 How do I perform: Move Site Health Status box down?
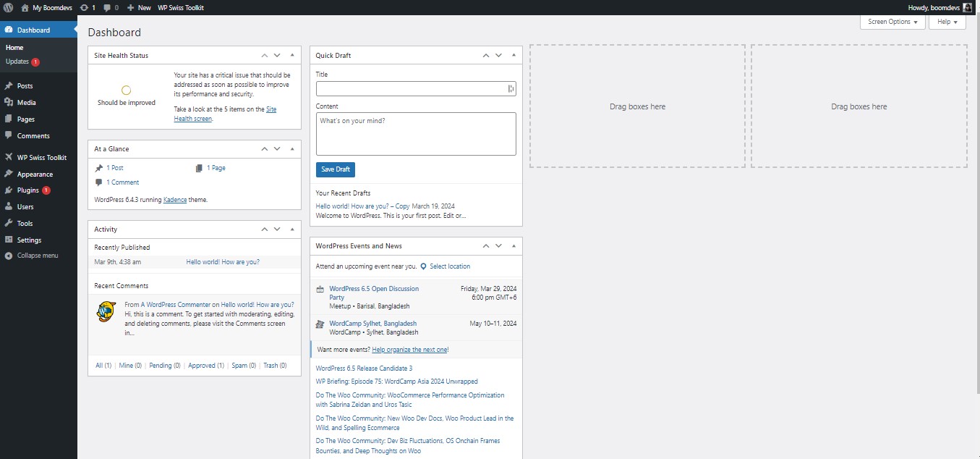point(276,55)
